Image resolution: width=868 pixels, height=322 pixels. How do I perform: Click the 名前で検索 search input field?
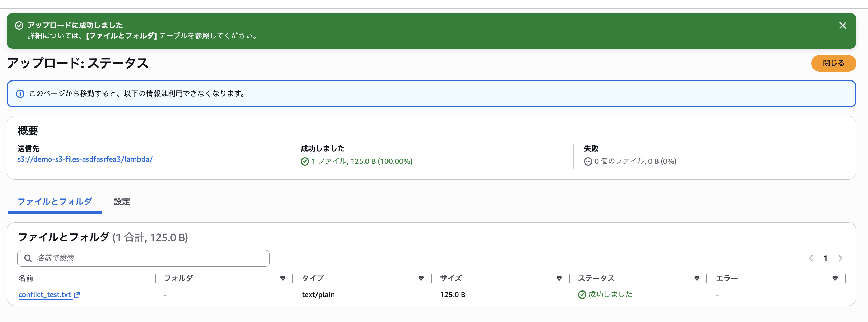[140, 258]
